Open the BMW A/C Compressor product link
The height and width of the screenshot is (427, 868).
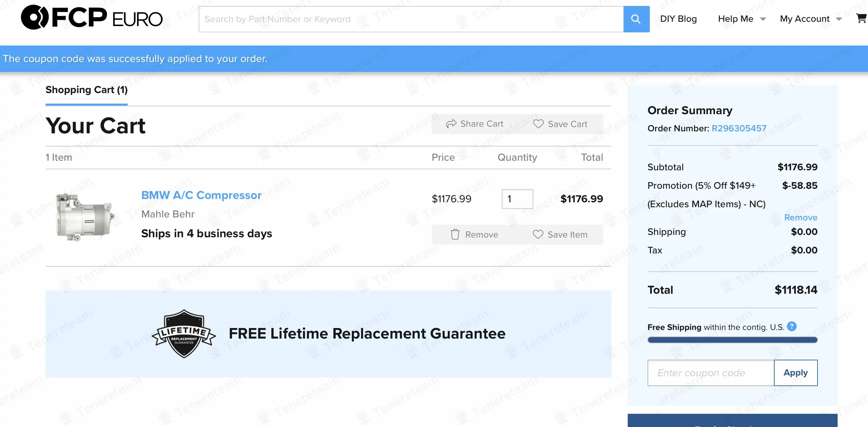click(x=201, y=195)
